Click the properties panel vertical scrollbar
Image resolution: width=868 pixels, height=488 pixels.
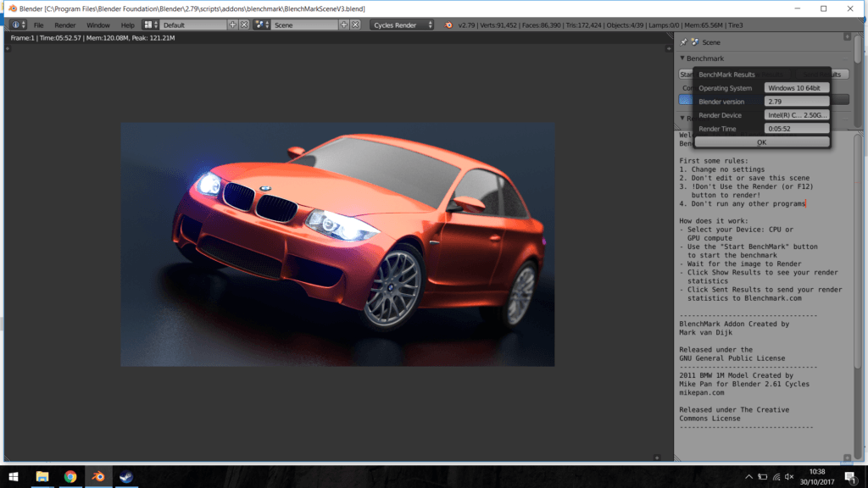(x=858, y=50)
